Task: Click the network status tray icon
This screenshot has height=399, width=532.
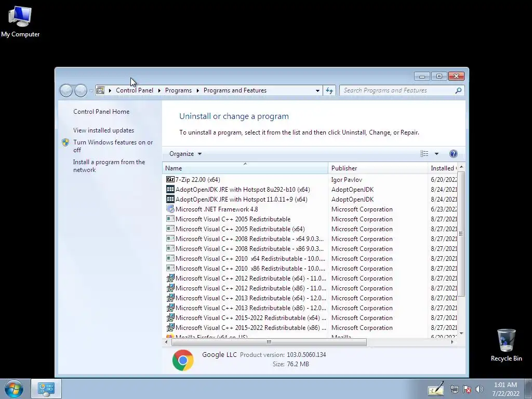Action: [x=454, y=389]
